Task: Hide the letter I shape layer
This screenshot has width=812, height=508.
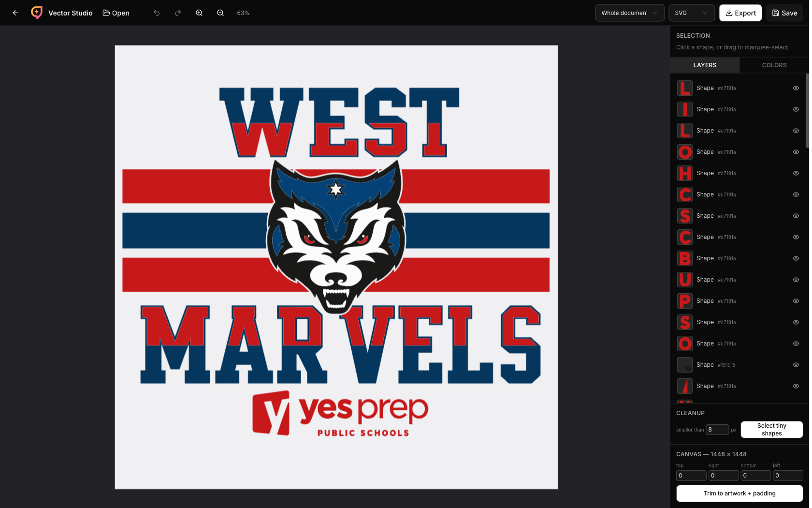Action: 796,109
